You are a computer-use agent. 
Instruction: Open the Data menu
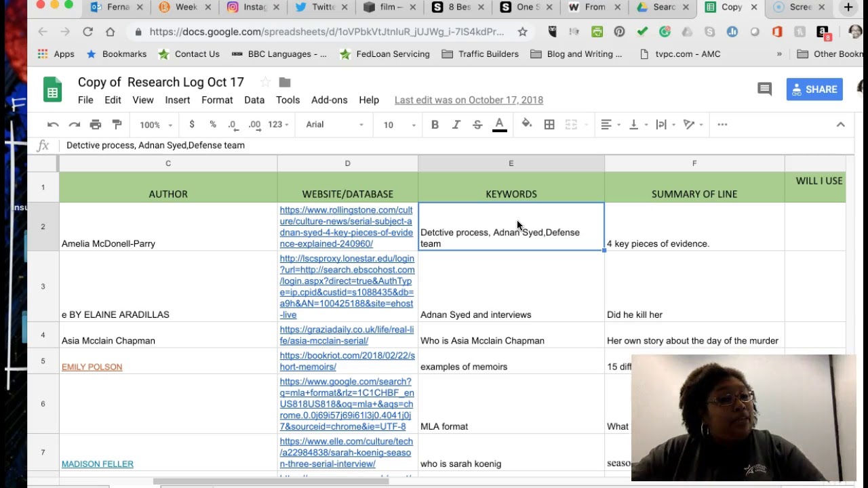click(254, 100)
